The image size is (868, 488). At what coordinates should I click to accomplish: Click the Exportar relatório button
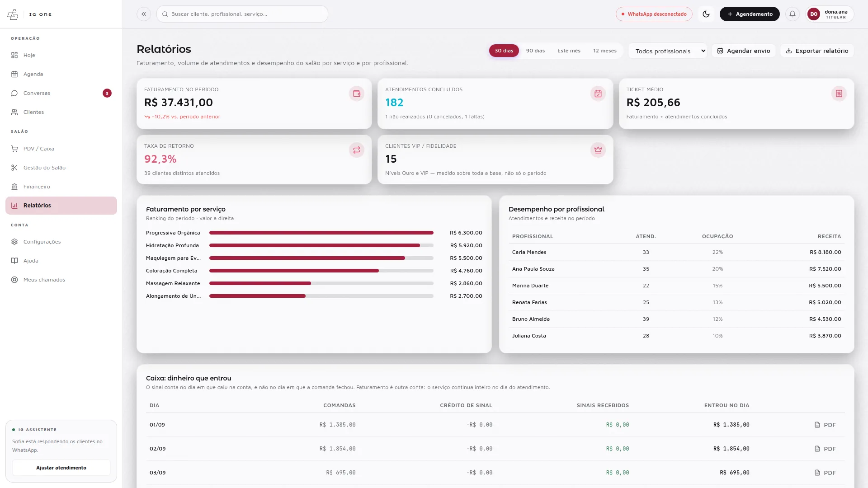pos(817,51)
